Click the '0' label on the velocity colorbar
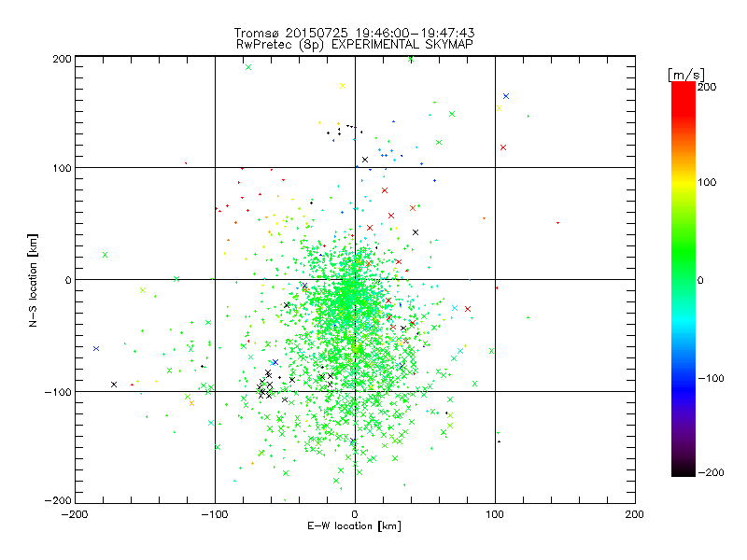The image size is (747, 560). [700, 280]
